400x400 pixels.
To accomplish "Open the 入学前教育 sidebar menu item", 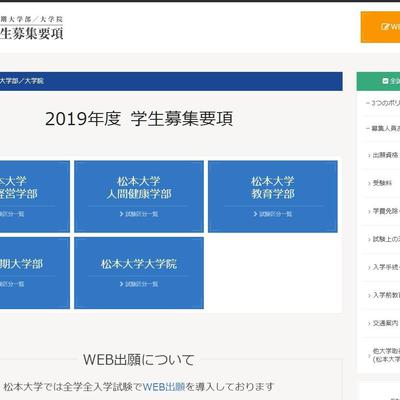I will click(x=383, y=295).
